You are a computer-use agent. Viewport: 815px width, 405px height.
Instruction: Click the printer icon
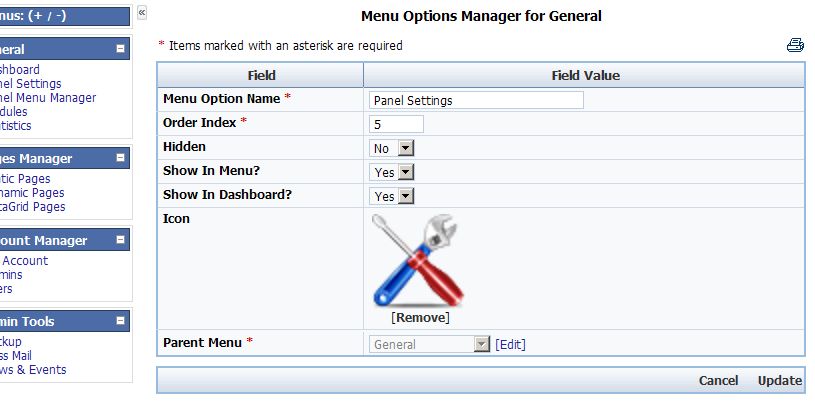[x=795, y=45]
